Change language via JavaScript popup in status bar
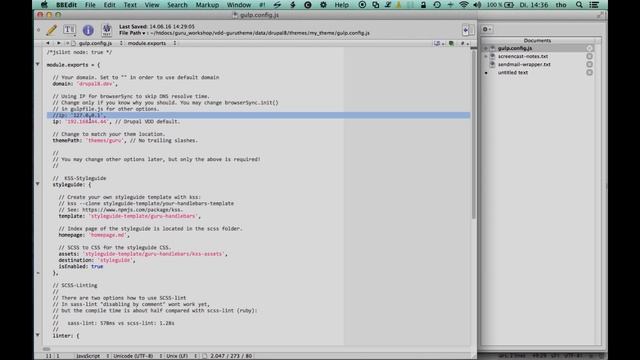The width and height of the screenshot is (640, 360). click(x=92, y=356)
